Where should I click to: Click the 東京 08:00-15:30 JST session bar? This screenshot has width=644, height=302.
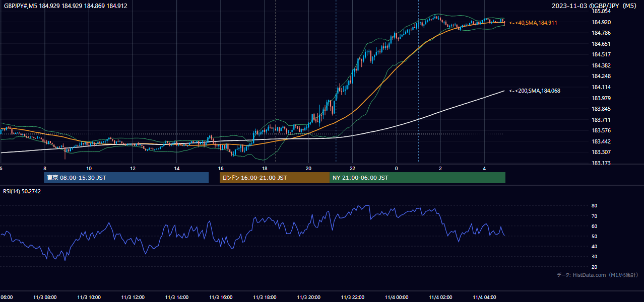tap(126, 178)
